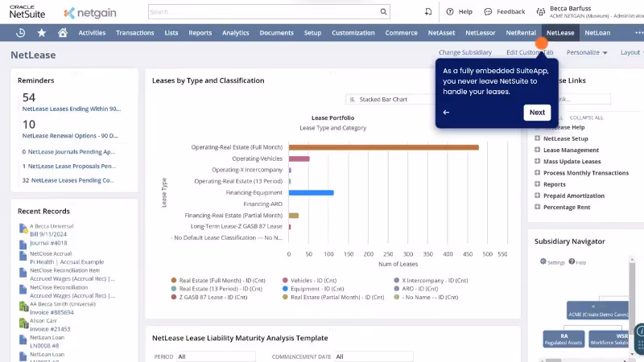Click the role switcher icon beside Becca Barfuss
644x362 pixels.
tap(540, 12)
